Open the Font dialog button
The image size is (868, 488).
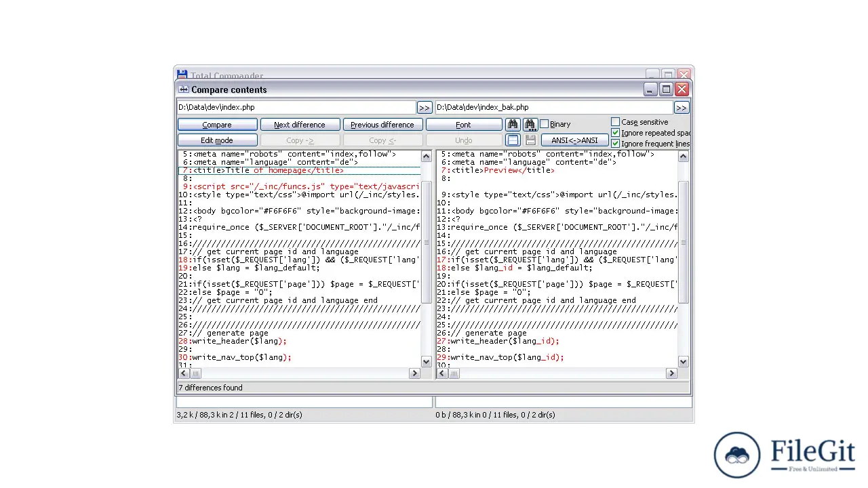click(x=464, y=125)
